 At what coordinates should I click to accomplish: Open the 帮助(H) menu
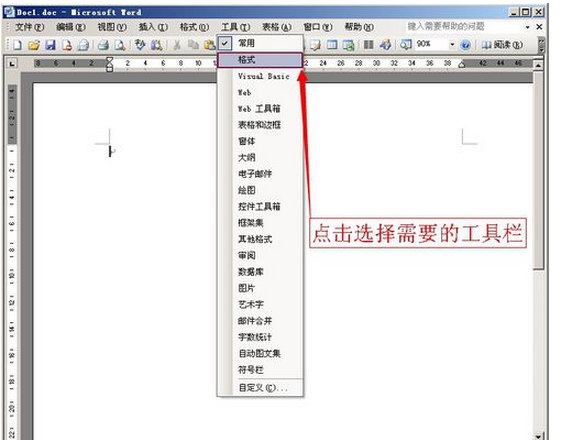pos(359,27)
